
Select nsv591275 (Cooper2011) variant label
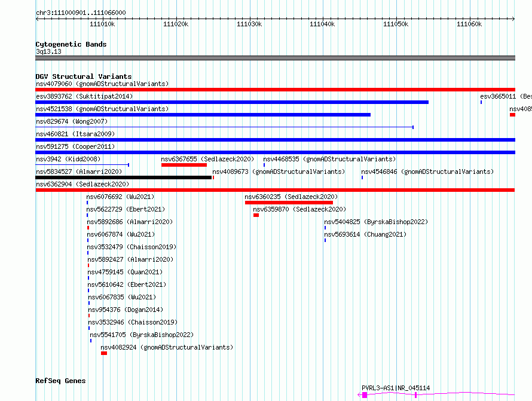click(75, 146)
